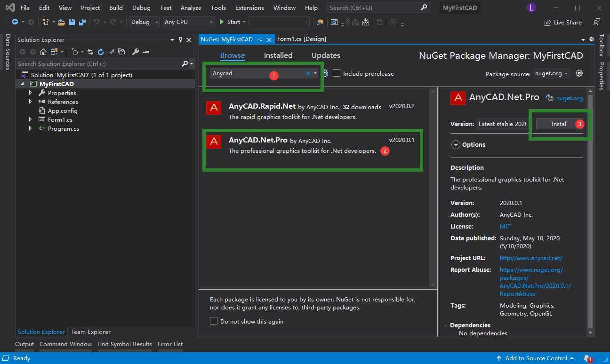
Task: Expand the Form1.cs tree node
Action: pyautogui.click(x=31, y=119)
